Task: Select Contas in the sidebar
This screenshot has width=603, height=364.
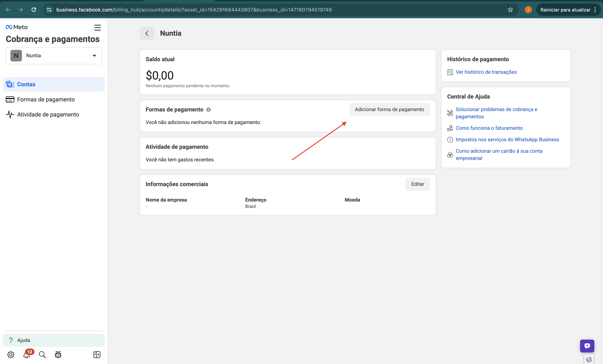Action: [54, 84]
